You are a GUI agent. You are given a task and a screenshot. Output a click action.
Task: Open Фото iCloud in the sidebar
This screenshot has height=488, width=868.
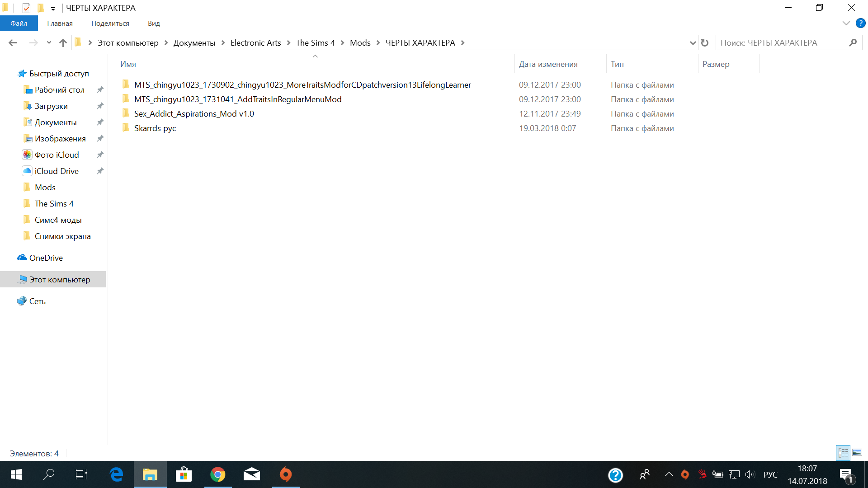tap(57, 155)
